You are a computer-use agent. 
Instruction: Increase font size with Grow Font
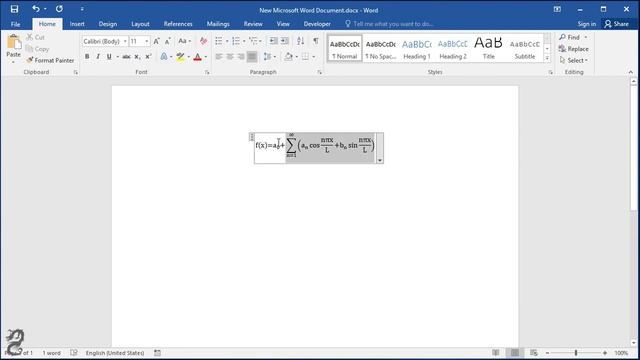pyautogui.click(x=156, y=41)
